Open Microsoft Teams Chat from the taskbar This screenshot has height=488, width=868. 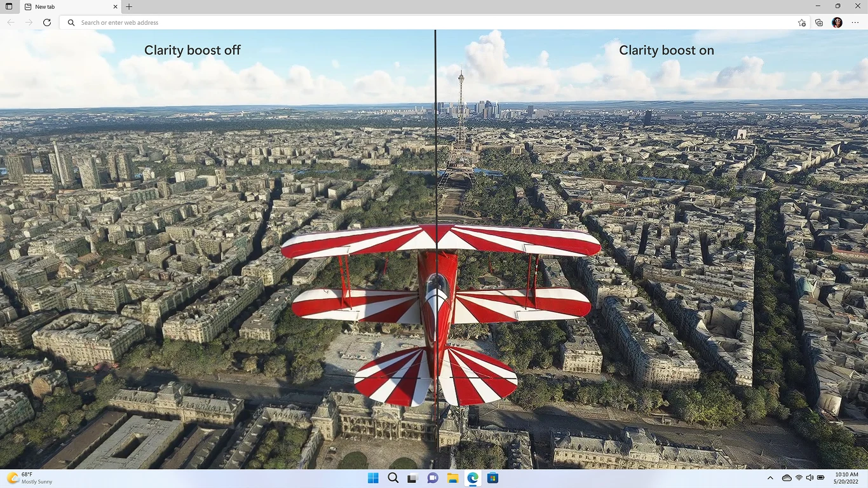tap(433, 478)
